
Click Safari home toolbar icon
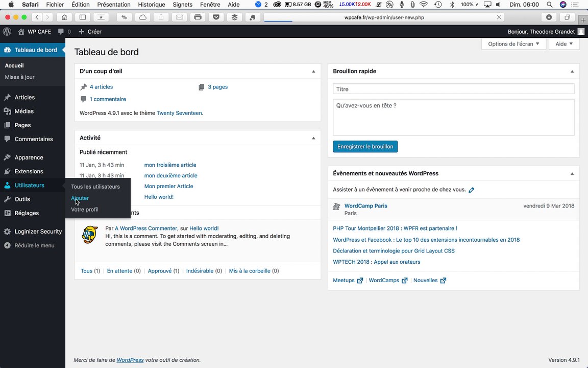pyautogui.click(x=64, y=17)
